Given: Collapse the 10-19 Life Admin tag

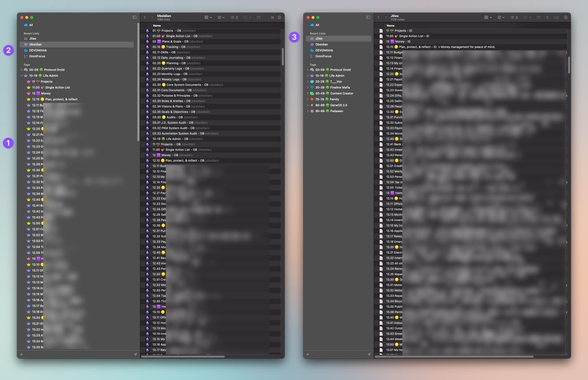Looking at the screenshot, I should (x=21, y=76).
